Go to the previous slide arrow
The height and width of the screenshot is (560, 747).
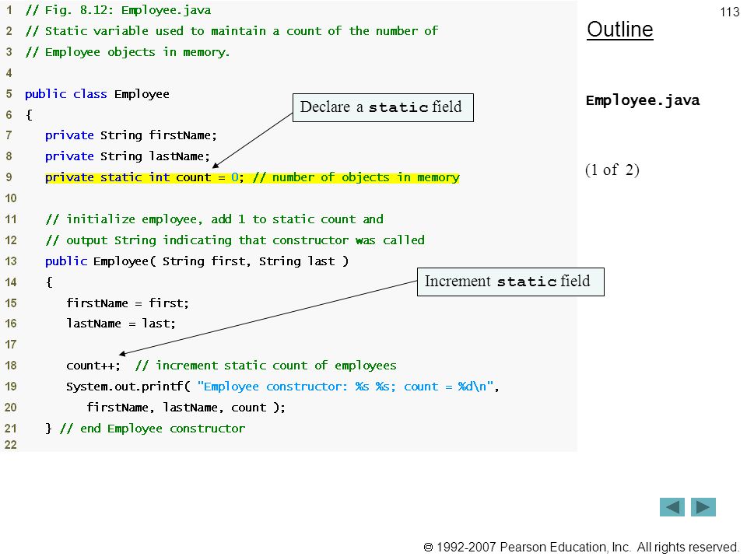[x=672, y=507]
